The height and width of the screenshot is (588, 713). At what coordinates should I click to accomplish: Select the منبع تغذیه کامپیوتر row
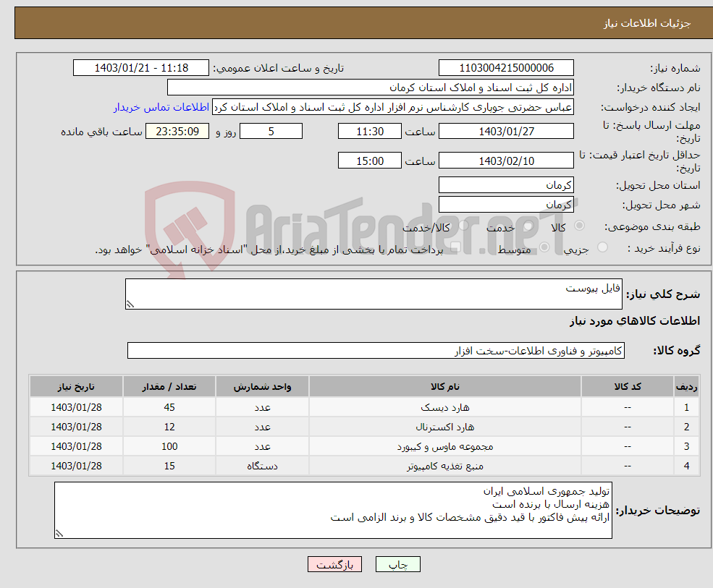(364, 466)
